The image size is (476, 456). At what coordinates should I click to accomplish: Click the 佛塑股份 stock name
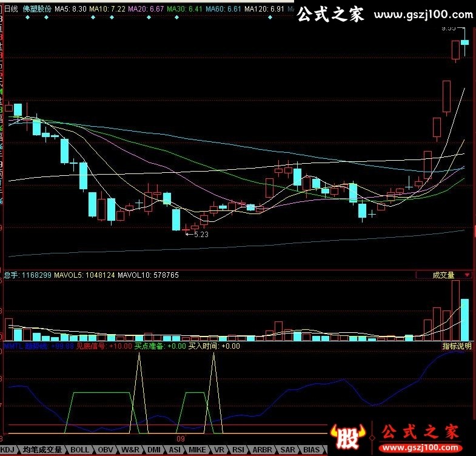pos(37,9)
